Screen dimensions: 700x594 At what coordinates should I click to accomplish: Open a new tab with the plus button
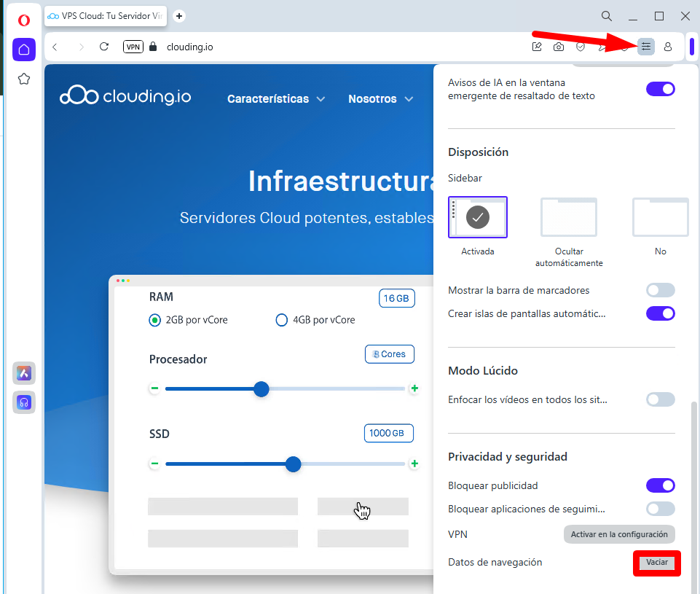179,16
